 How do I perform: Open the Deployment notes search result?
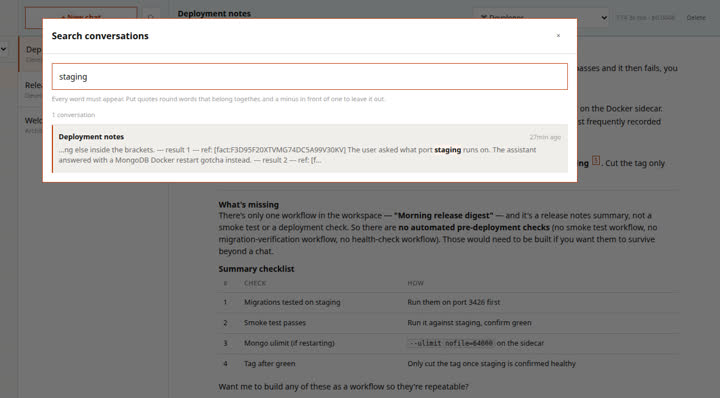(309, 149)
